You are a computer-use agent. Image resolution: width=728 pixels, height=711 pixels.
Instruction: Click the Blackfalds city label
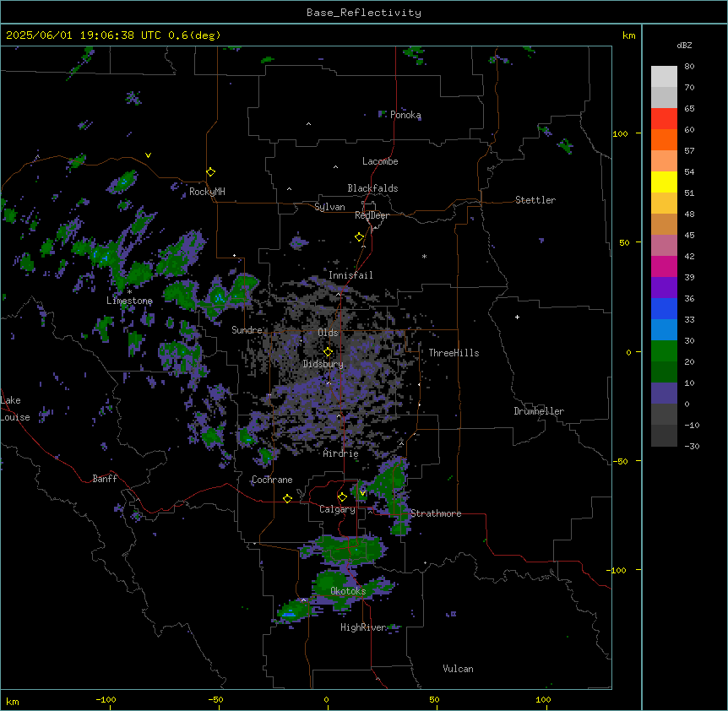(x=372, y=188)
